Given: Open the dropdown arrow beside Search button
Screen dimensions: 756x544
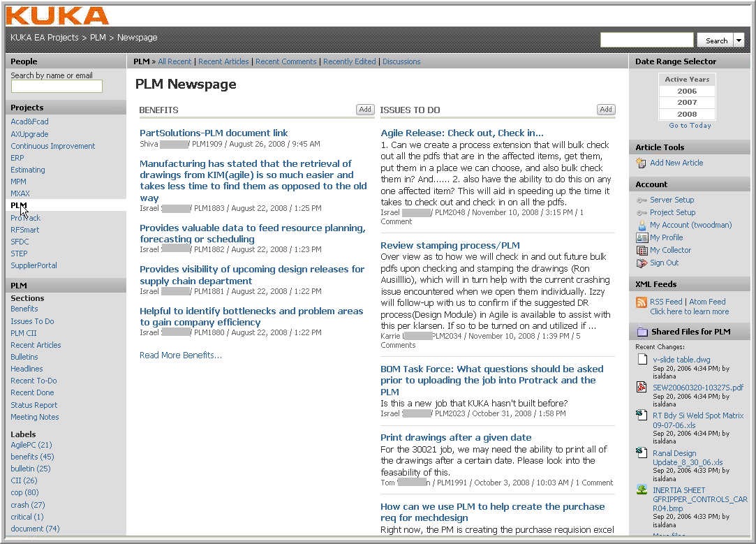Looking at the screenshot, I should coord(739,41).
